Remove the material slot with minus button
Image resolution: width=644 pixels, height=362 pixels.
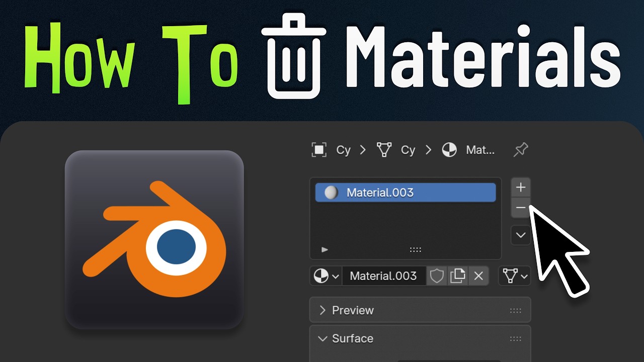(x=521, y=208)
